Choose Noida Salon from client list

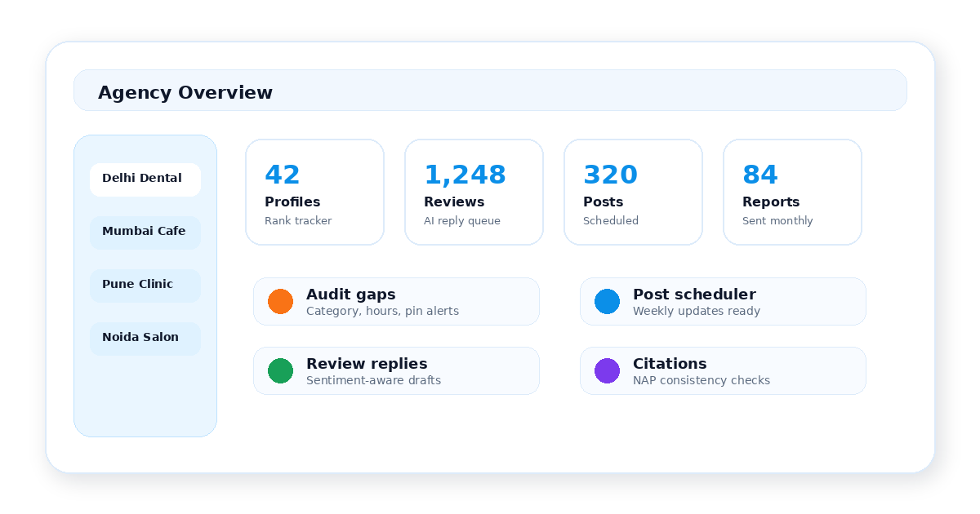(x=145, y=339)
